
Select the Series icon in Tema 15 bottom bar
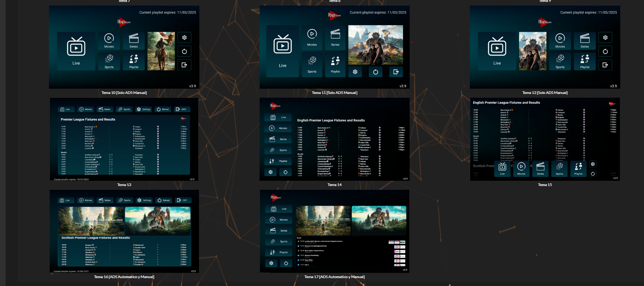[540, 168]
